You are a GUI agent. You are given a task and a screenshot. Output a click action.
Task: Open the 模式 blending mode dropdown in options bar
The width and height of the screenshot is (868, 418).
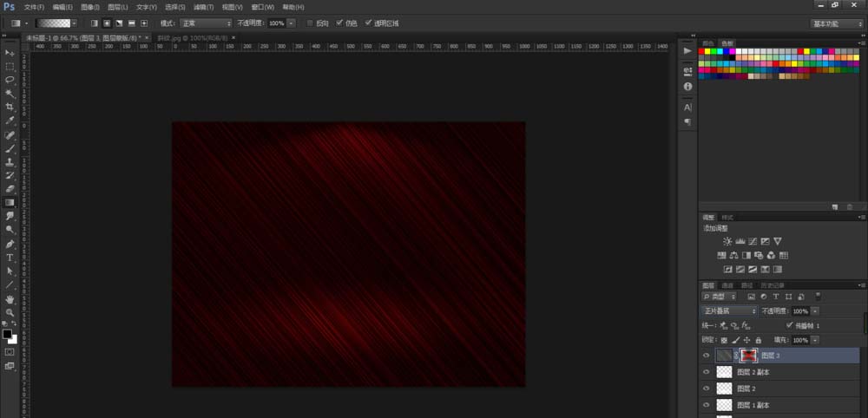pos(206,23)
